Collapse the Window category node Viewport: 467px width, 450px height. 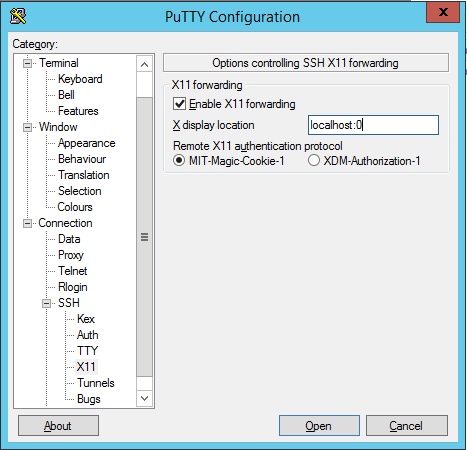coord(27,127)
